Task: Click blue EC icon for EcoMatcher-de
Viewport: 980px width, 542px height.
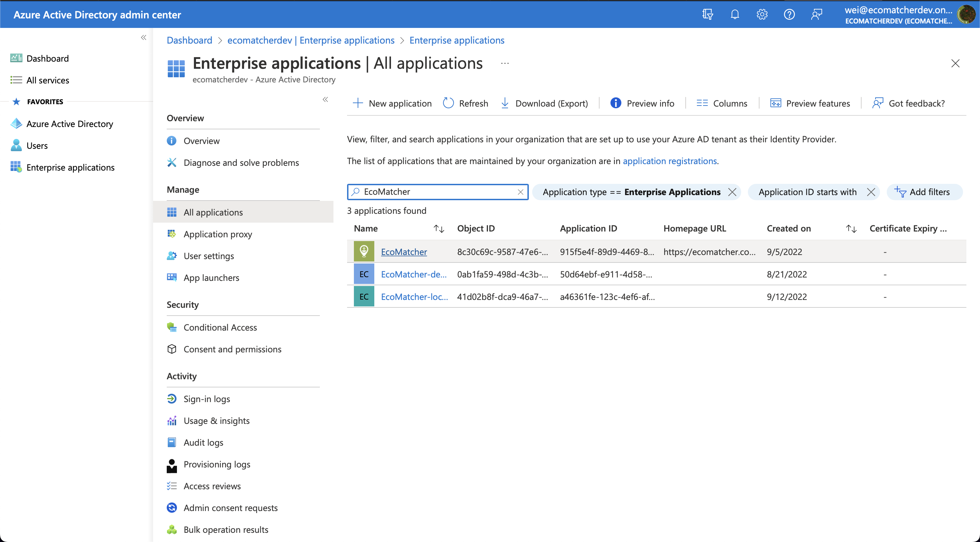Action: (364, 274)
